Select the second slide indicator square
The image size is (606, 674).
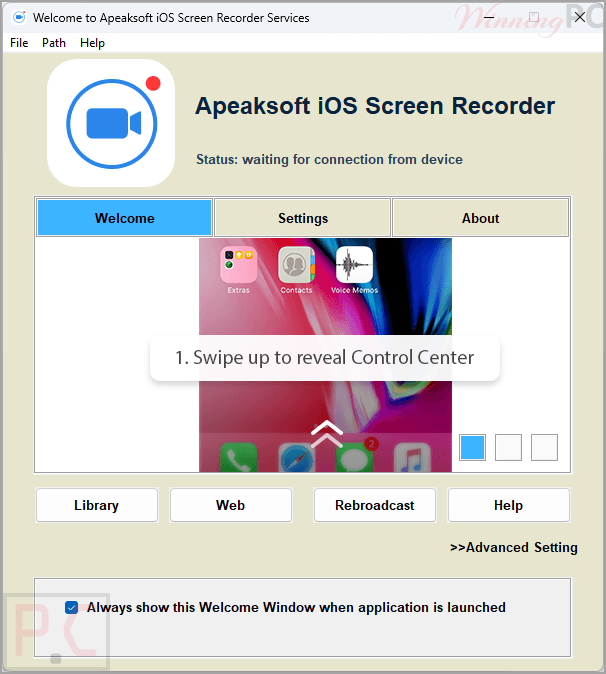pyautogui.click(x=508, y=447)
